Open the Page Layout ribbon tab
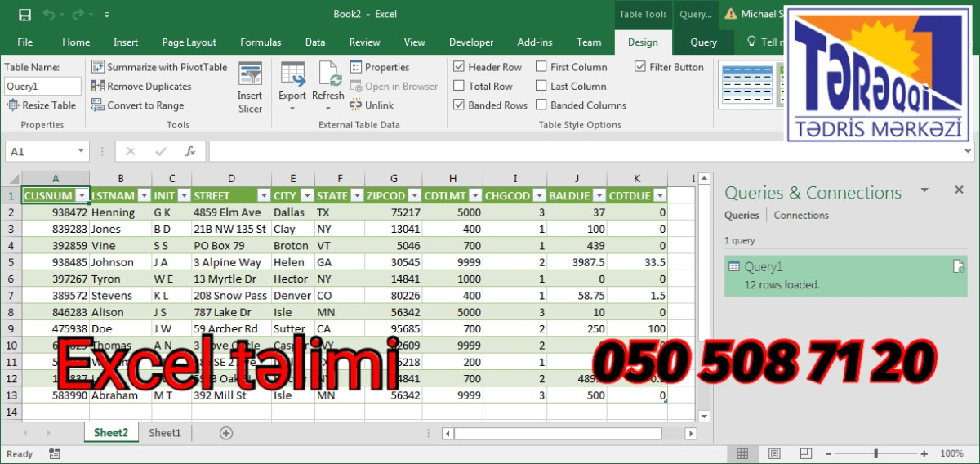The width and height of the screenshot is (980, 464). click(x=189, y=42)
